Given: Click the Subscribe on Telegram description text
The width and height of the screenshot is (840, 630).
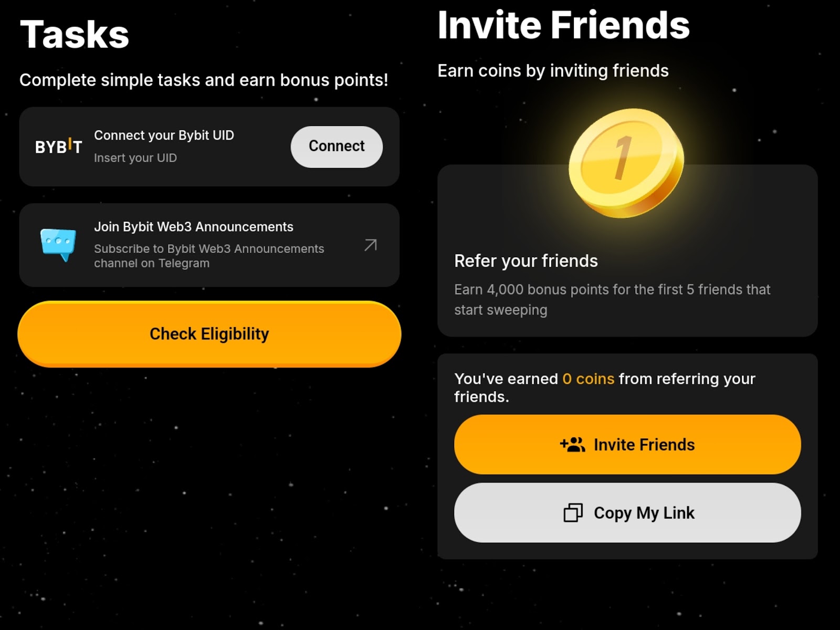Looking at the screenshot, I should [208, 256].
